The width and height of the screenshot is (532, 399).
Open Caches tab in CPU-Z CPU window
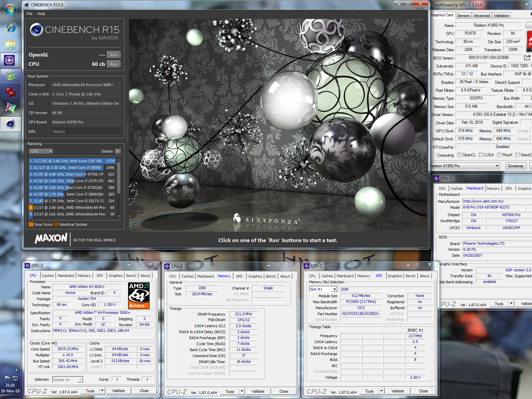point(48,276)
